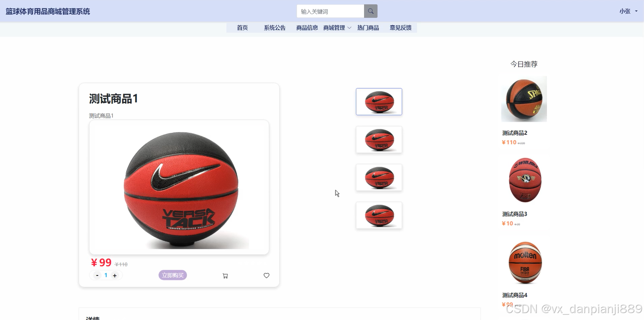Open recommended Molten basketball image
This screenshot has height=320, width=644.
pos(525,262)
